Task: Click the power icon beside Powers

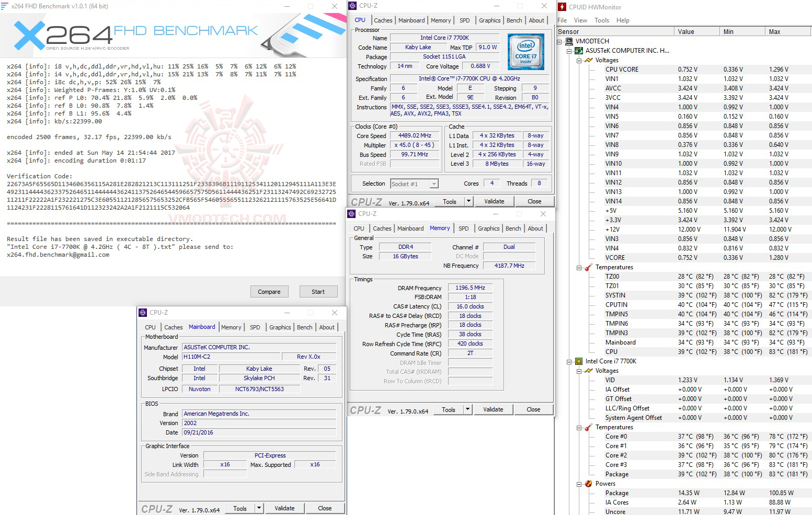Action: click(589, 484)
